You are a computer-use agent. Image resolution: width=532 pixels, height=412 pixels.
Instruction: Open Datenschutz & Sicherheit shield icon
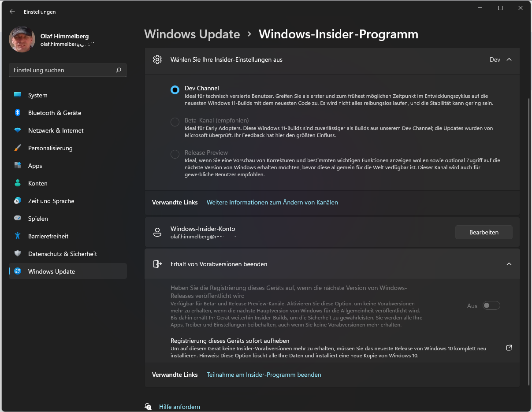tap(18, 254)
